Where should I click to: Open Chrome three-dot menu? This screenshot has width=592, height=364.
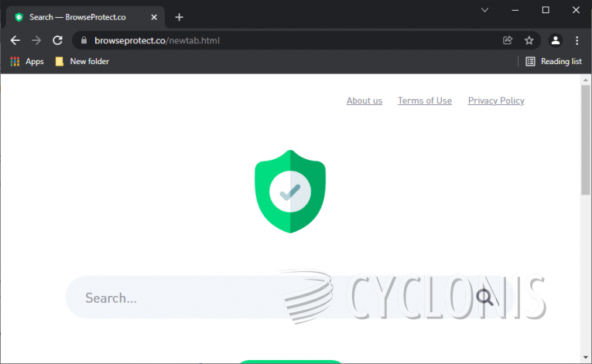pos(577,40)
